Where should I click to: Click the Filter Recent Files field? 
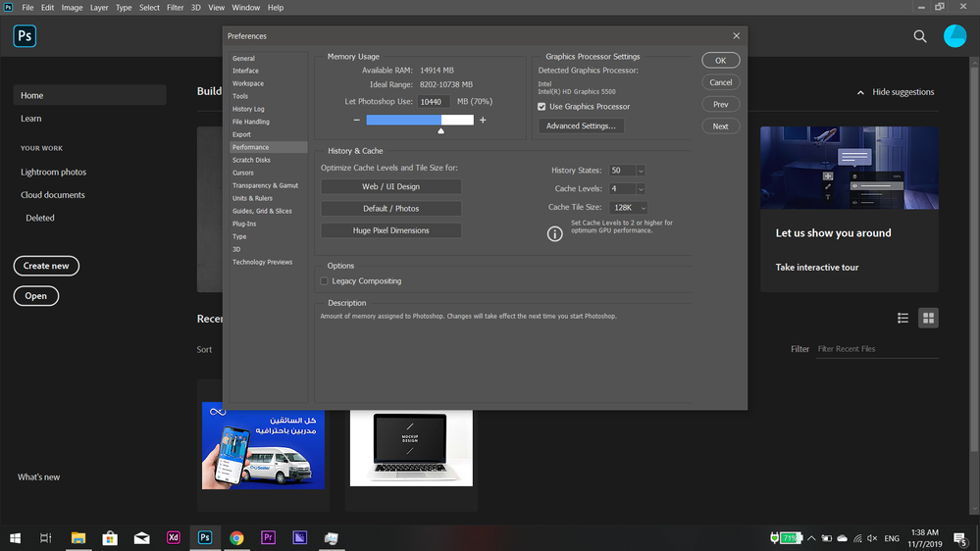pos(877,349)
